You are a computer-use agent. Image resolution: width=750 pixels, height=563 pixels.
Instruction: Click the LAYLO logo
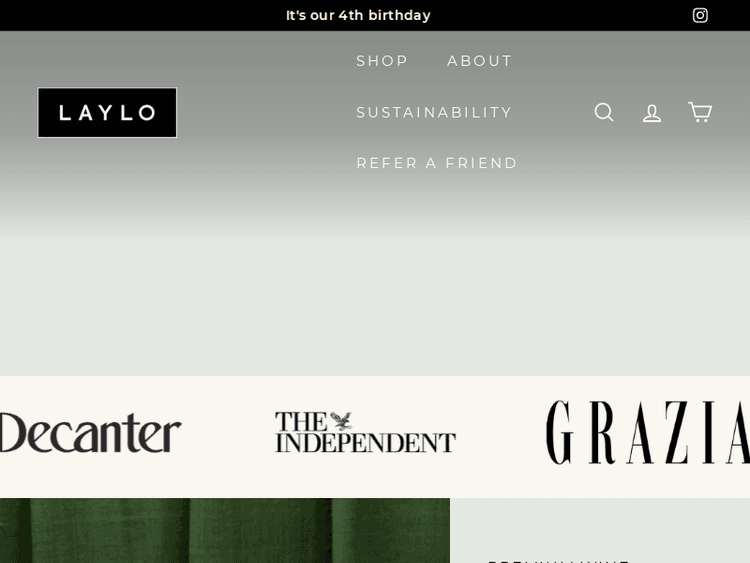click(107, 113)
